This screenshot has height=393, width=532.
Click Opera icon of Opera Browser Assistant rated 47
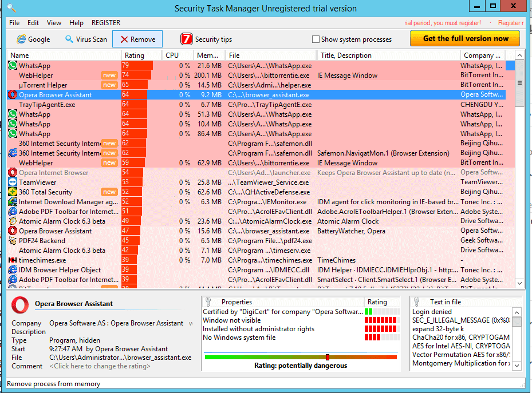pyautogui.click(x=13, y=231)
